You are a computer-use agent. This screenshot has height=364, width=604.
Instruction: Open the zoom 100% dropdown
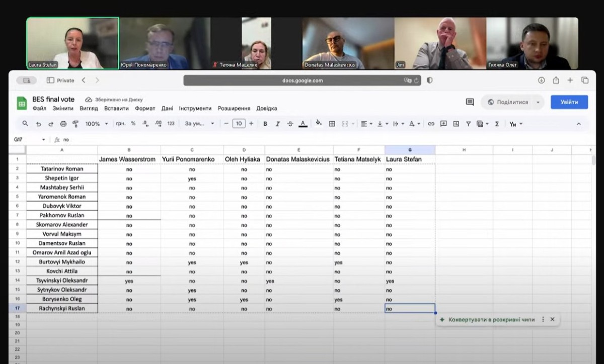pos(96,124)
